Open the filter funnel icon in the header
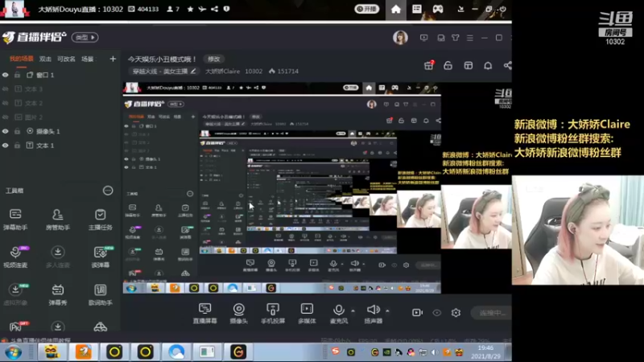Screen dimensions: 644x362 [x=456, y=38]
